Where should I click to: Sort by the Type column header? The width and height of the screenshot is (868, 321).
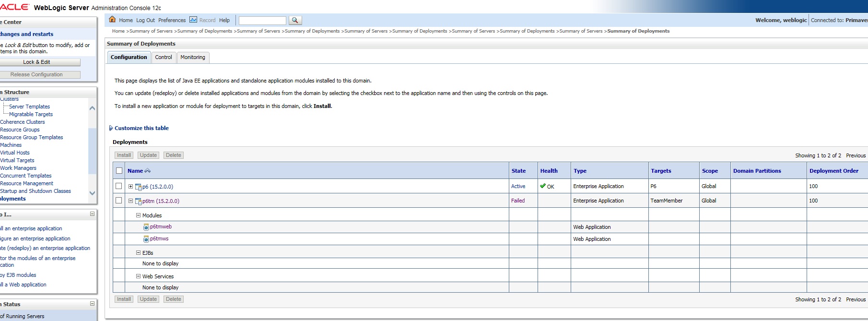pyautogui.click(x=580, y=171)
